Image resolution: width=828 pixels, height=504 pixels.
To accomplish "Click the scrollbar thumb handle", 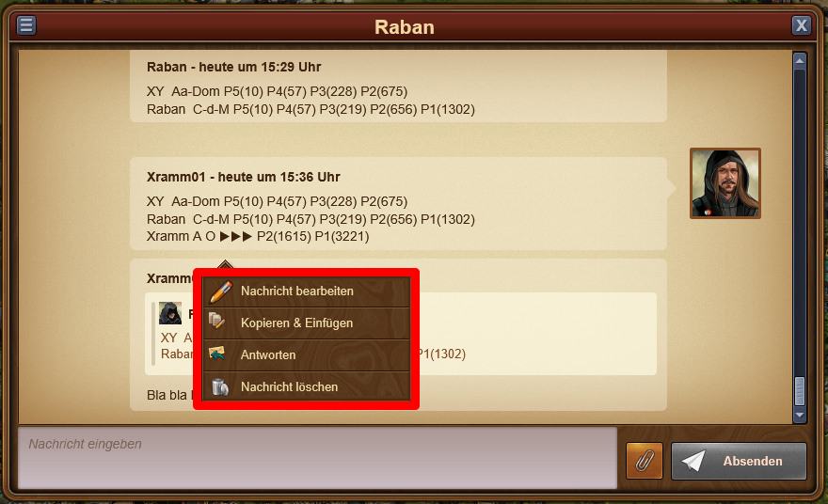I will pos(800,391).
